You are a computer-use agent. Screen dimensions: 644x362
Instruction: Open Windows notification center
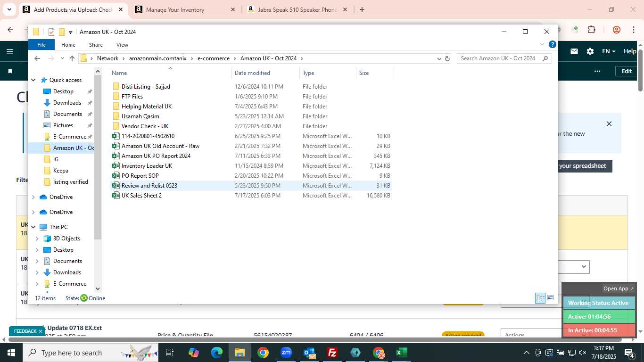pos(629,353)
